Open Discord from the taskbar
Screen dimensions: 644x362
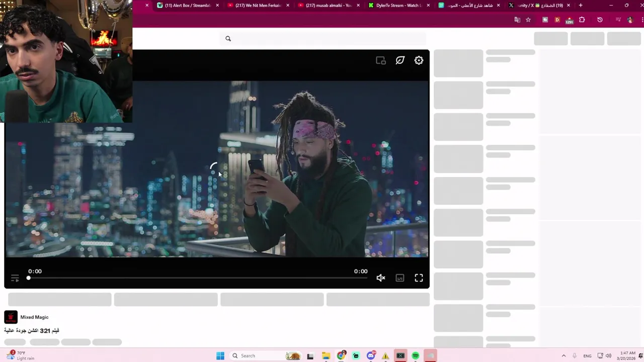pos(371,356)
